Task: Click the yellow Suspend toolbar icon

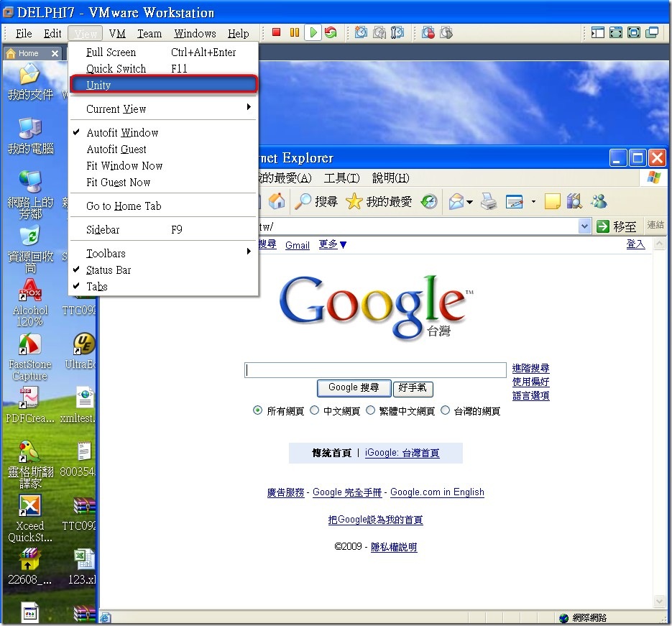Action: (x=295, y=32)
